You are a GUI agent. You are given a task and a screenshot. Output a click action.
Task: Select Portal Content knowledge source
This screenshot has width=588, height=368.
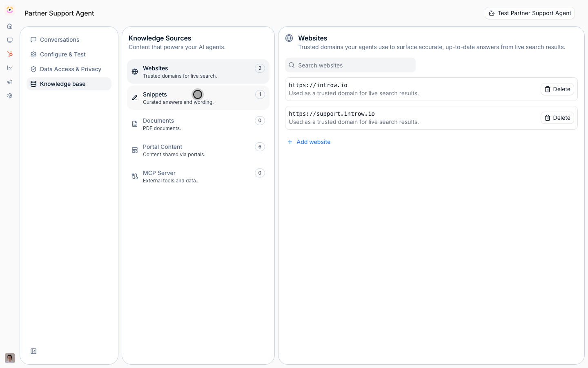(198, 150)
